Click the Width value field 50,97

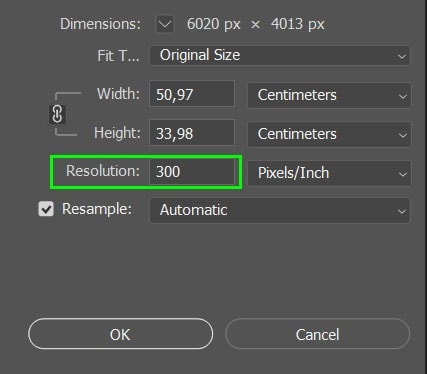tap(192, 94)
